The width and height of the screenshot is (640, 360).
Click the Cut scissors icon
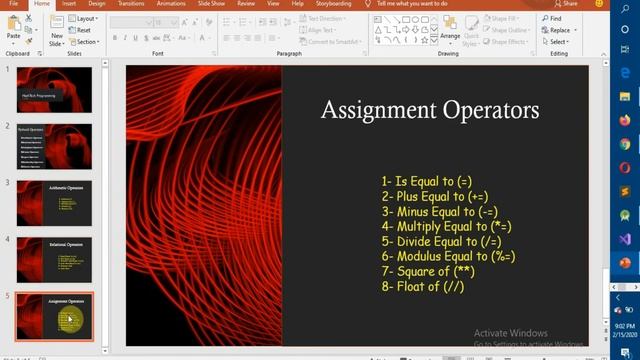coord(28,18)
